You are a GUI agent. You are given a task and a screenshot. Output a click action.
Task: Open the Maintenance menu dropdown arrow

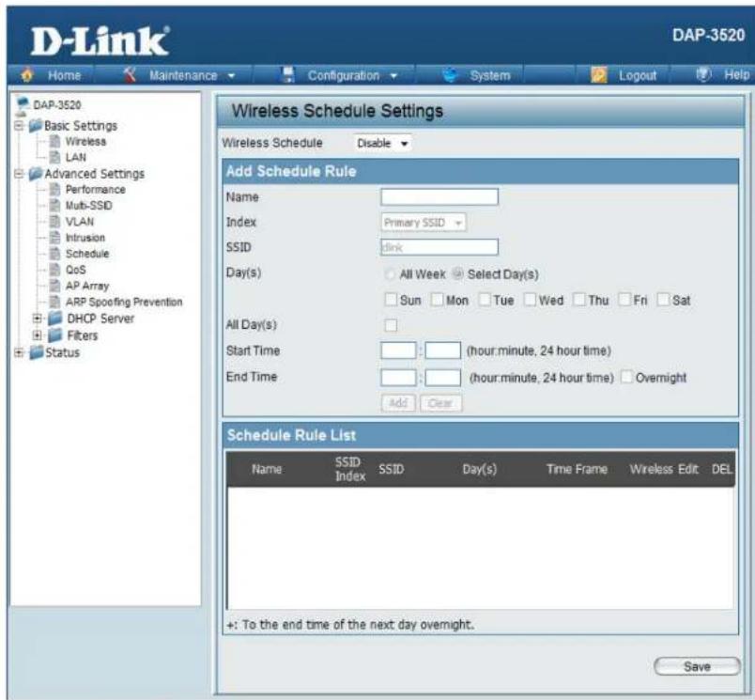(x=232, y=76)
